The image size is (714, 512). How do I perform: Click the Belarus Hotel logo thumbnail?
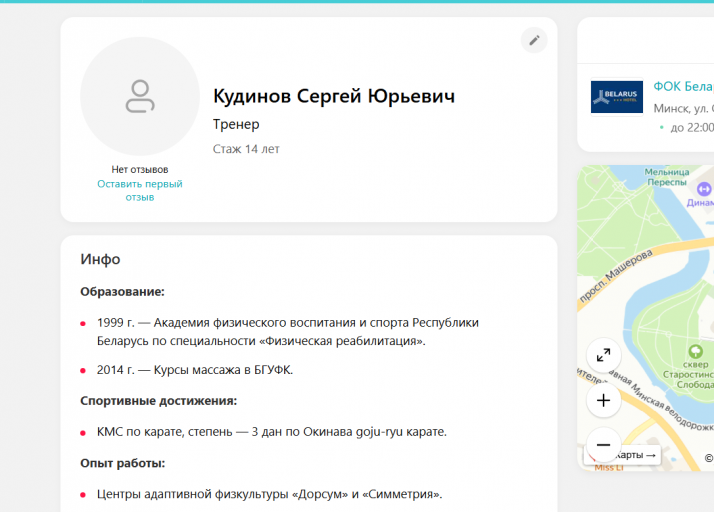tap(617, 97)
